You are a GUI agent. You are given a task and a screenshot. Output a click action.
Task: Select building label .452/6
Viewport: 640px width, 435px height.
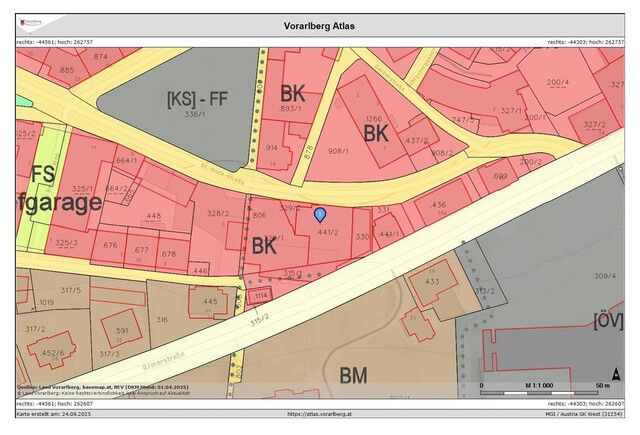click(x=52, y=353)
